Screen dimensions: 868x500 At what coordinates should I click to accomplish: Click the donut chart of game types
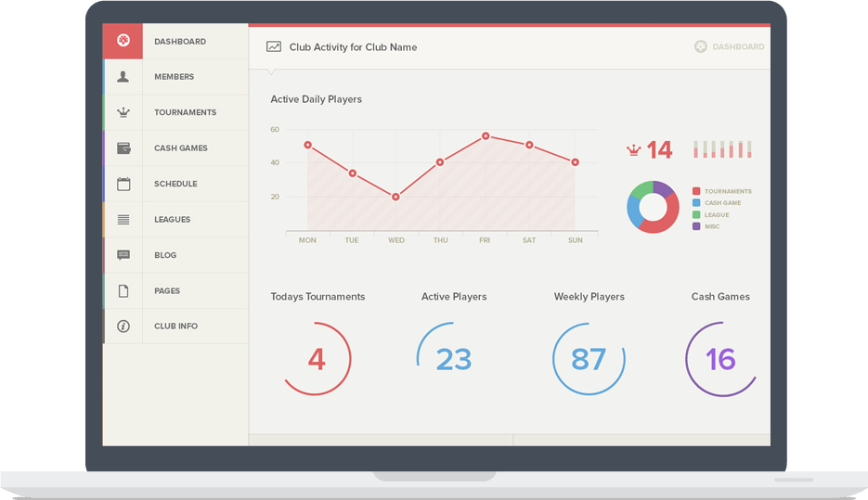tap(653, 207)
